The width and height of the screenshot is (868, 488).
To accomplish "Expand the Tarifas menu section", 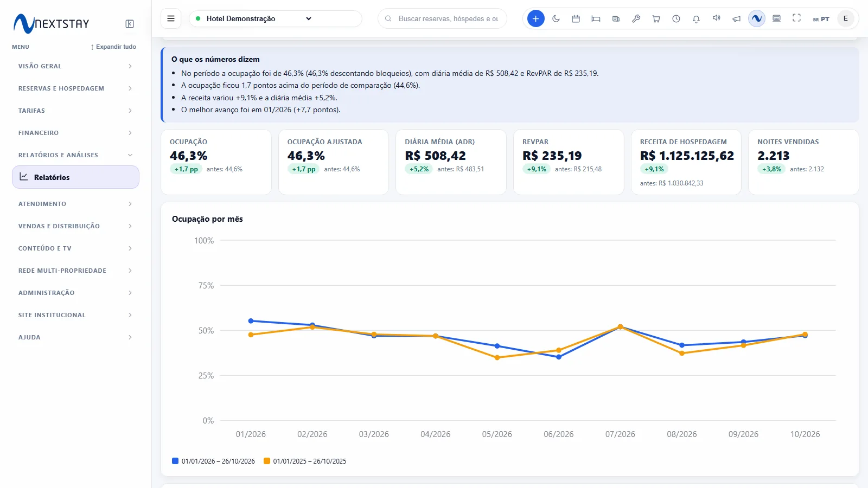I will pyautogui.click(x=75, y=111).
